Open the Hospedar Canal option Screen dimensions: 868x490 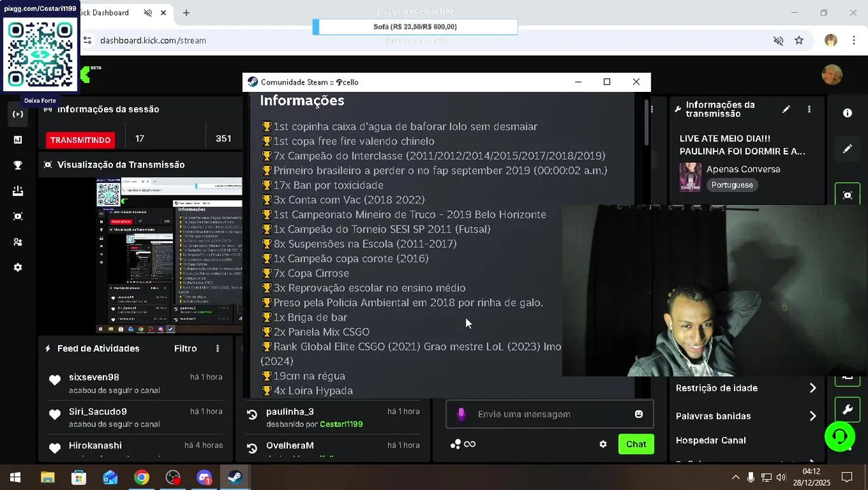tap(711, 440)
